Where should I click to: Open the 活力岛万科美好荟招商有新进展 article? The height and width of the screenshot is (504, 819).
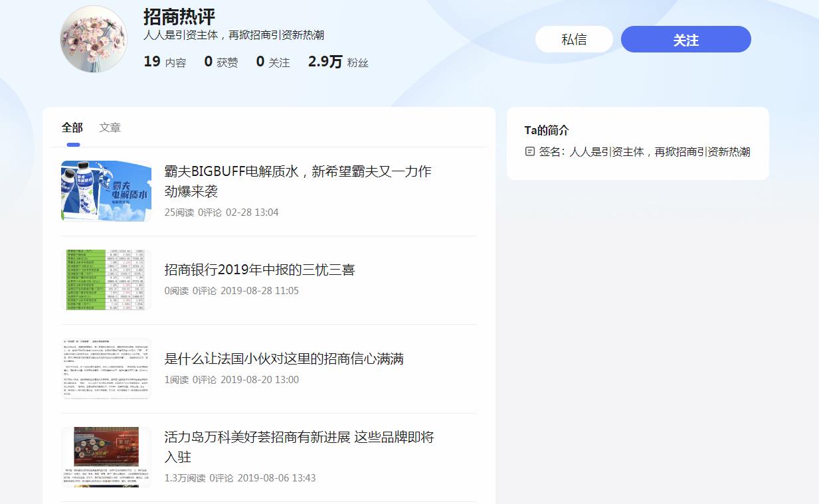click(x=300, y=447)
